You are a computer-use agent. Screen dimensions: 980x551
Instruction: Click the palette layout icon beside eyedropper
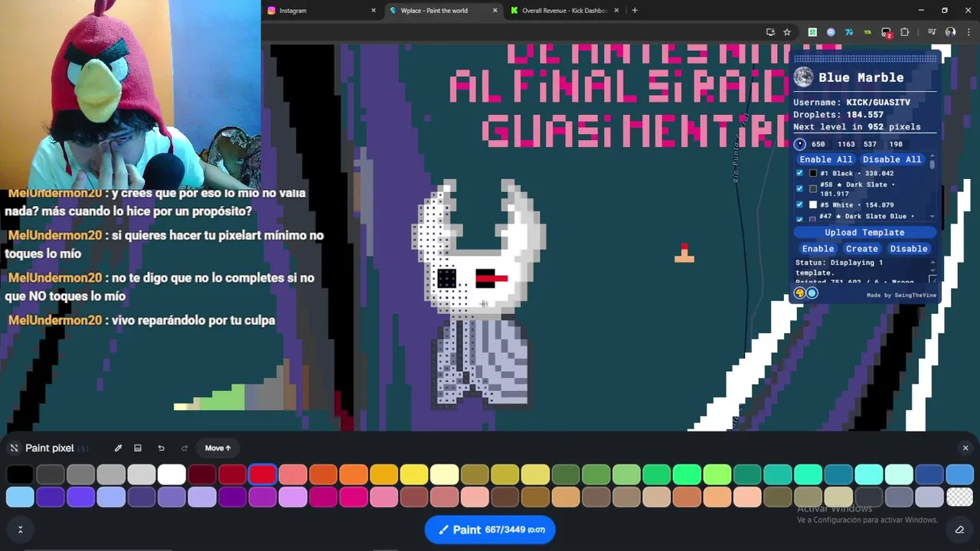pyautogui.click(x=138, y=448)
